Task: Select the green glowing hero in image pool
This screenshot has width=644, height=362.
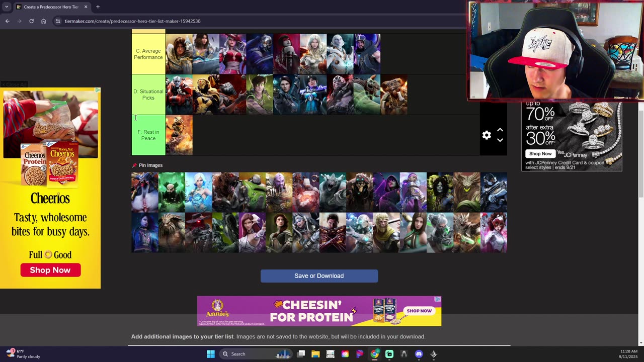Action: click(x=172, y=192)
